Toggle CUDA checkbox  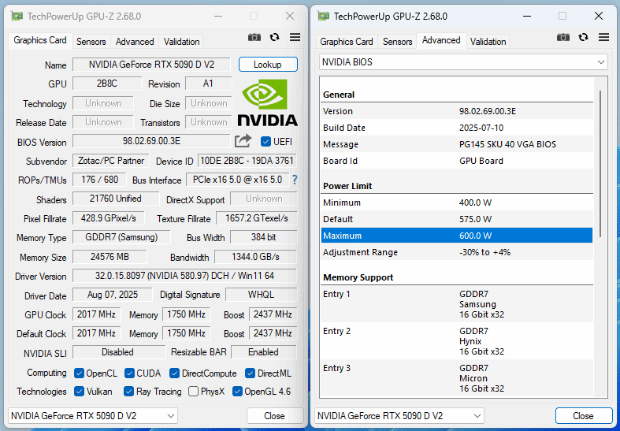coord(129,373)
